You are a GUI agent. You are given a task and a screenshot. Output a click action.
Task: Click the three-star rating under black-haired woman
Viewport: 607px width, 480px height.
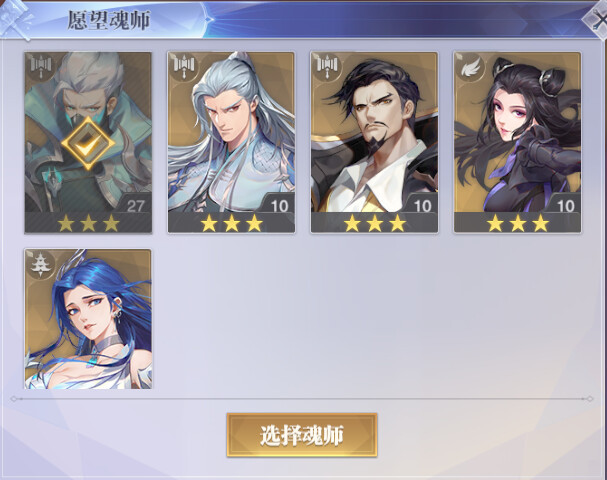tap(518, 223)
